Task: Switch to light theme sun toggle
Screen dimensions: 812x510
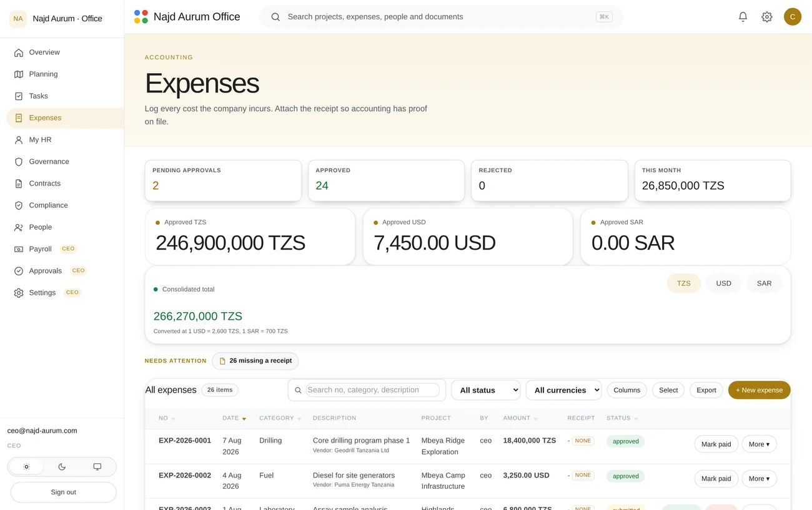Action: [26, 467]
